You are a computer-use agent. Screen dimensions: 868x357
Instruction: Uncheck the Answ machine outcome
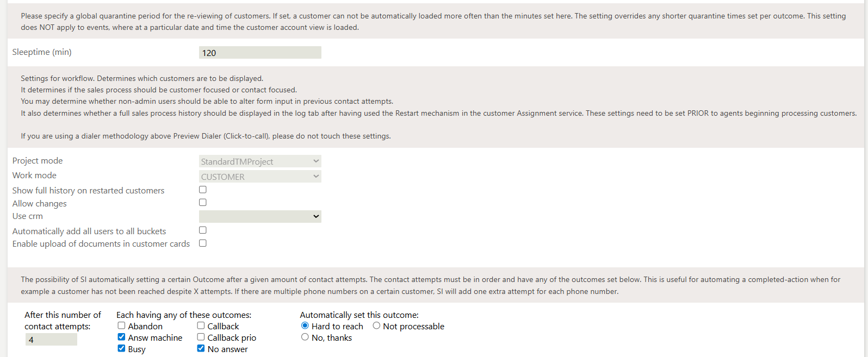pyautogui.click(x=121, y=337)
